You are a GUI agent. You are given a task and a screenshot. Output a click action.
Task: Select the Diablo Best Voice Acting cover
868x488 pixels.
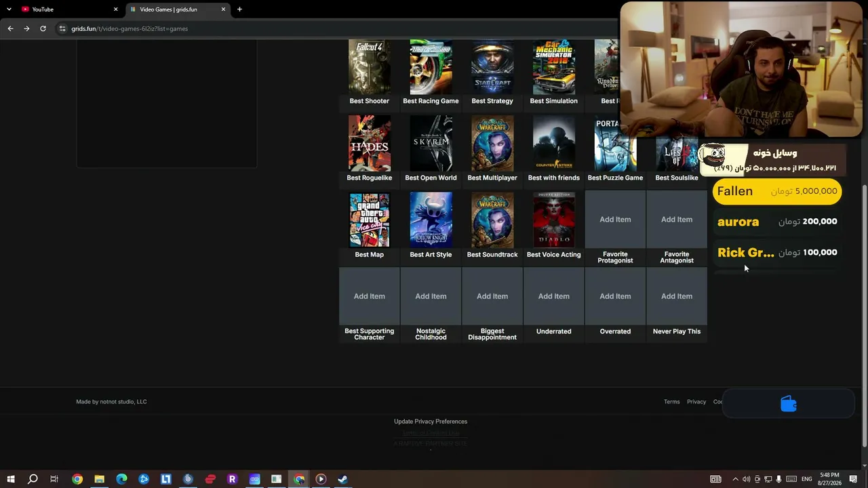tap(554, 220)
